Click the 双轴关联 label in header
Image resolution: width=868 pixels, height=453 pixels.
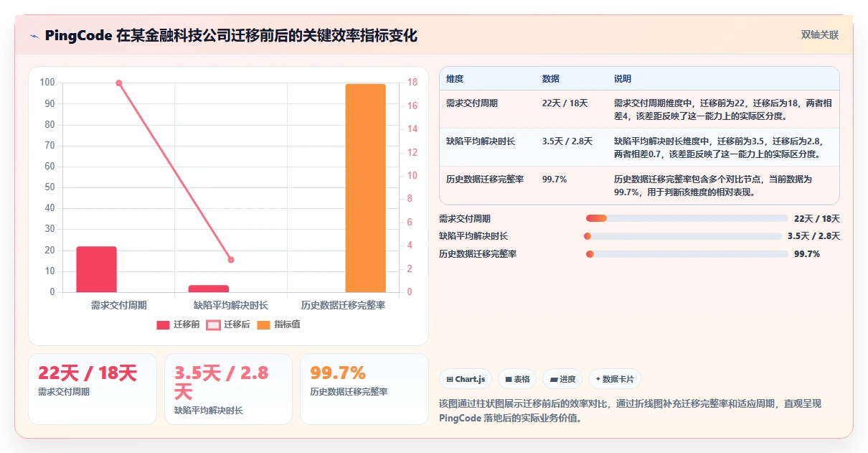(x=820, y=34)
